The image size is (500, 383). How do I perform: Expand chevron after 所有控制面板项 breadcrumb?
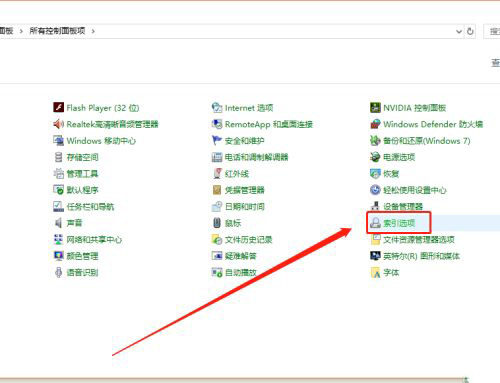coord(93,31)
